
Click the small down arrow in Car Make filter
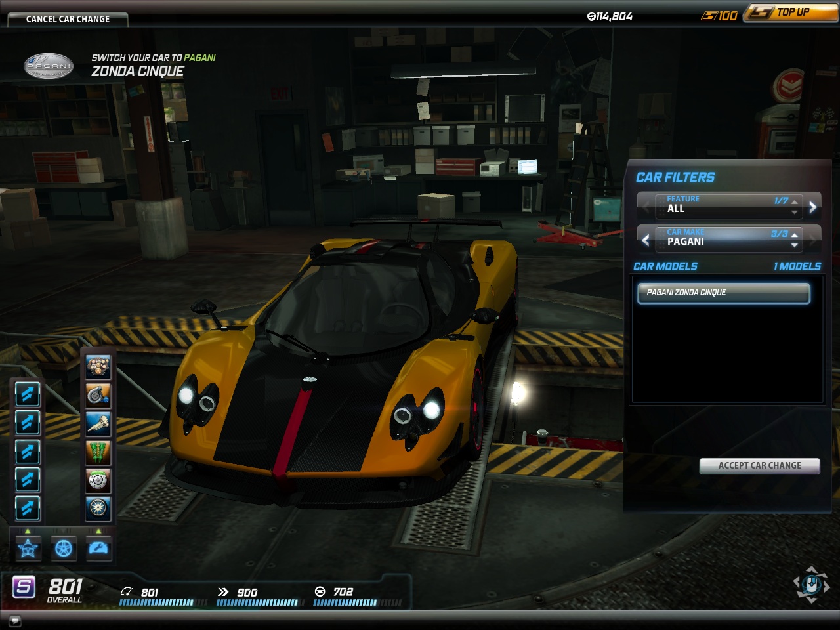click(x=795, y=245)
